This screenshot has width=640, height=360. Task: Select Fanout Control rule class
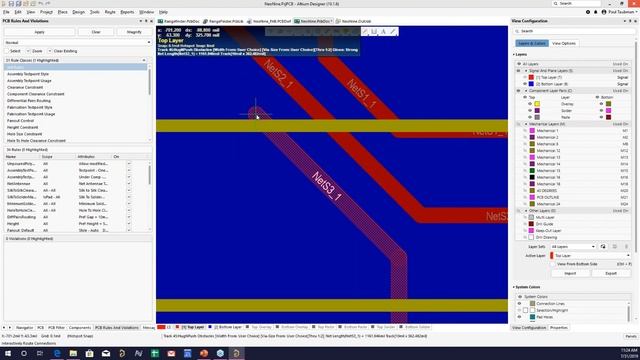click(x=20, y=120)
